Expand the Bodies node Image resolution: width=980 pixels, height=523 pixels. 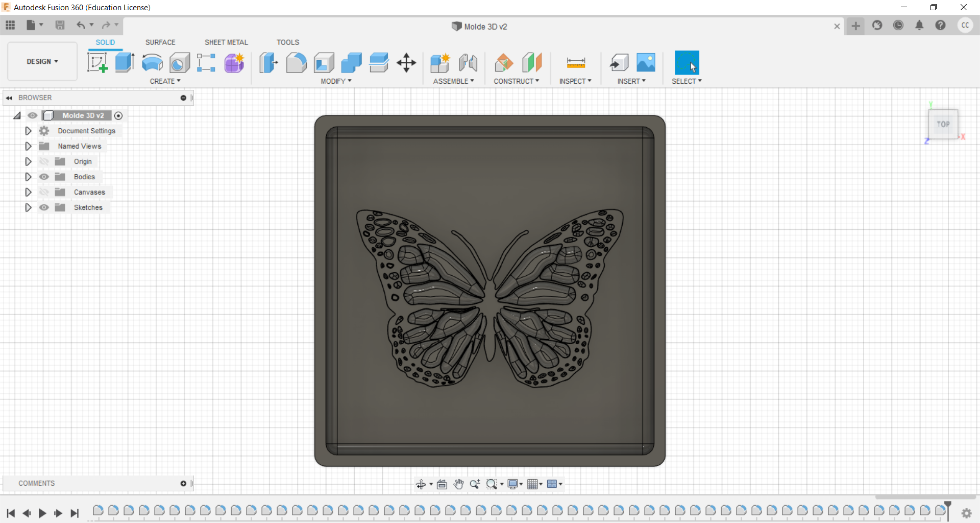[x=29, y=177]
